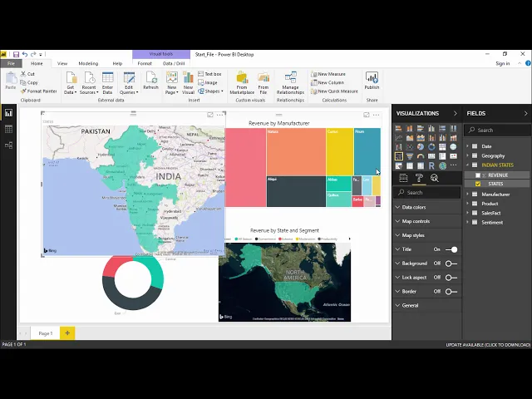This screenshot has height=399, width=532.
Task: Click Update Available status bar link
Action: pyautogui.click(x=488, y=345)
